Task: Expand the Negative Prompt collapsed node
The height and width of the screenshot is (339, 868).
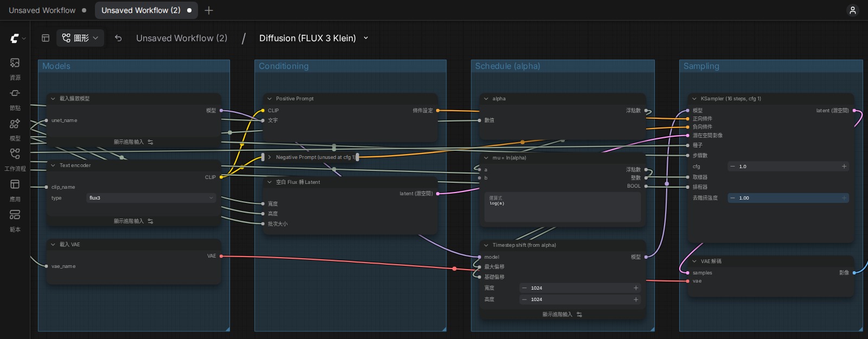Action: tap(270, 157)
